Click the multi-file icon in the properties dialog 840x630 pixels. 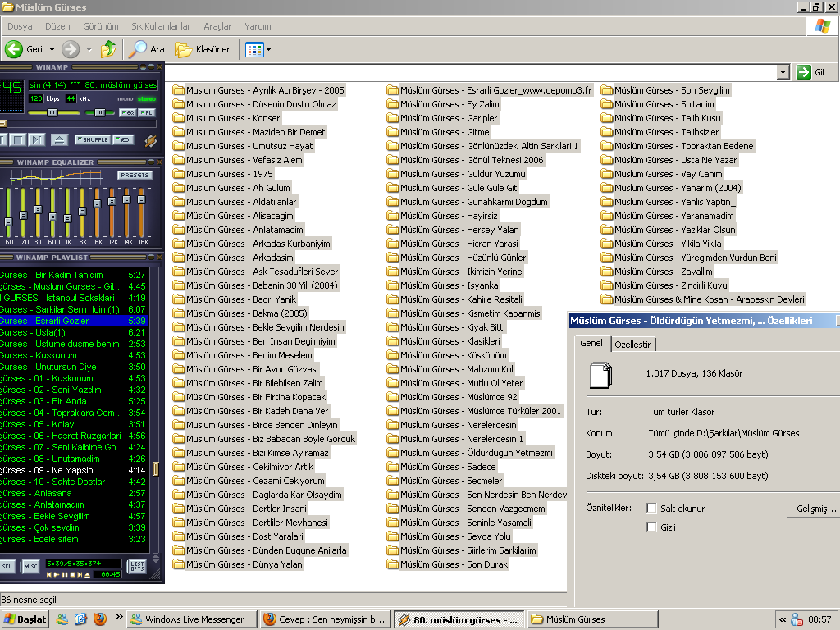601,374
